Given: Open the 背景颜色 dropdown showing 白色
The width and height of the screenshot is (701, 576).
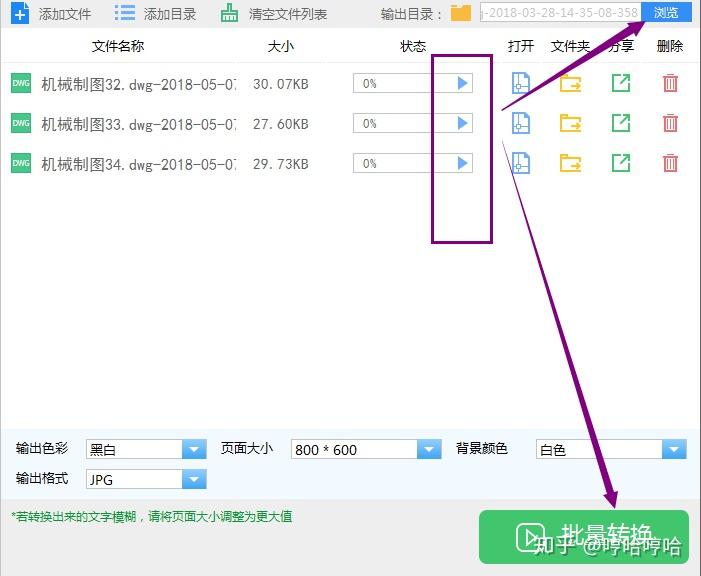Looking at the screenshot, I should pos(611,449).
